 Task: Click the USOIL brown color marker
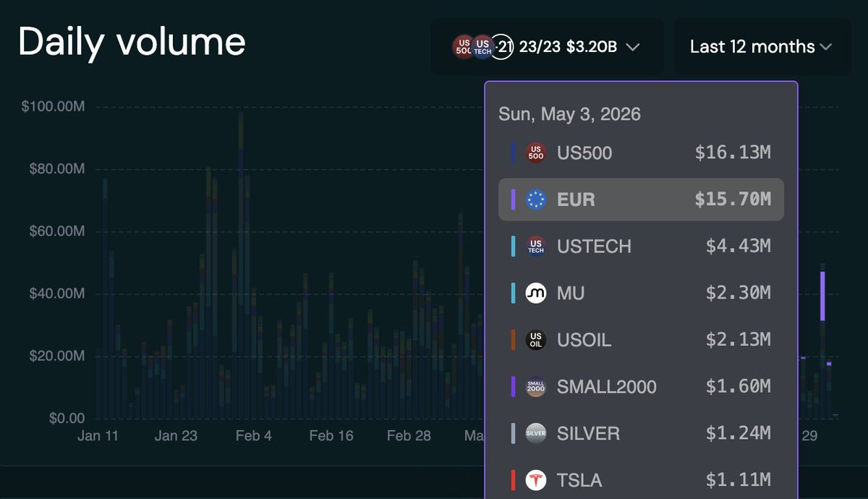click(x=513, y=340)
